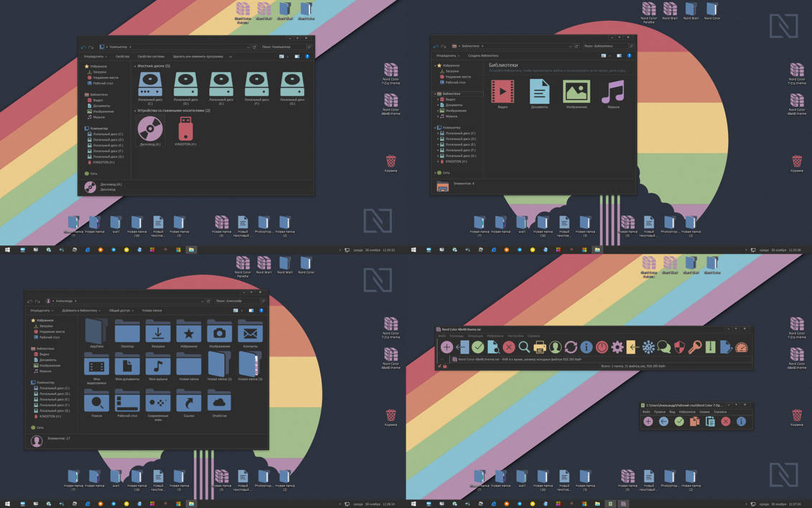This screenshot has height=508, width=812.
Task: Toggle preview pane button in Компьютер window
Action: 297,56
